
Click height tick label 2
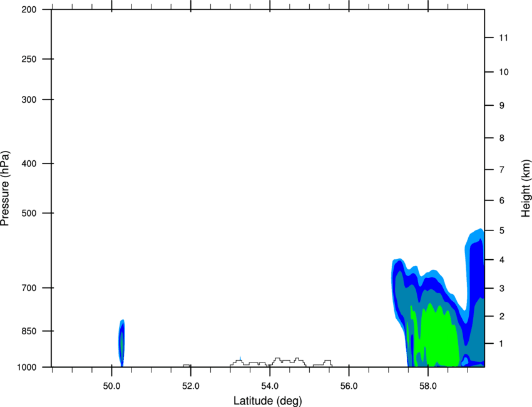point(502,316)
